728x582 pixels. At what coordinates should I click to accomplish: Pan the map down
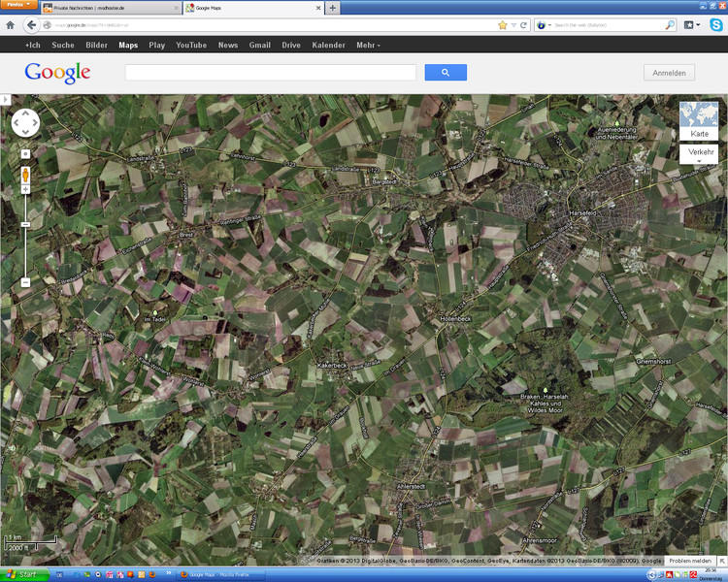(x=25, y=132)
